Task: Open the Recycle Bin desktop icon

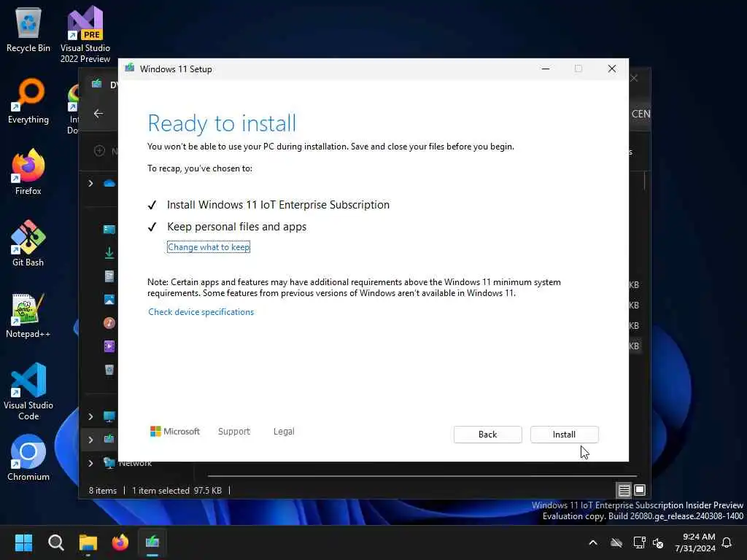Action: [28, 30]
